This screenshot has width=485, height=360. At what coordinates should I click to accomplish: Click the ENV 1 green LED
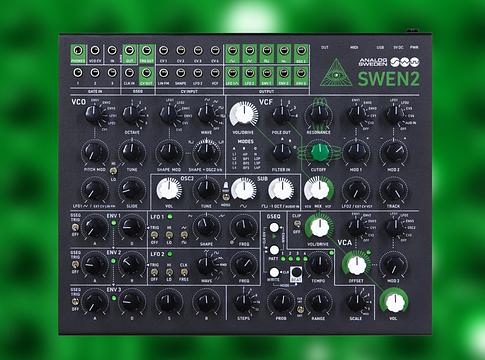pyautogui.click(x=114, y=223)
